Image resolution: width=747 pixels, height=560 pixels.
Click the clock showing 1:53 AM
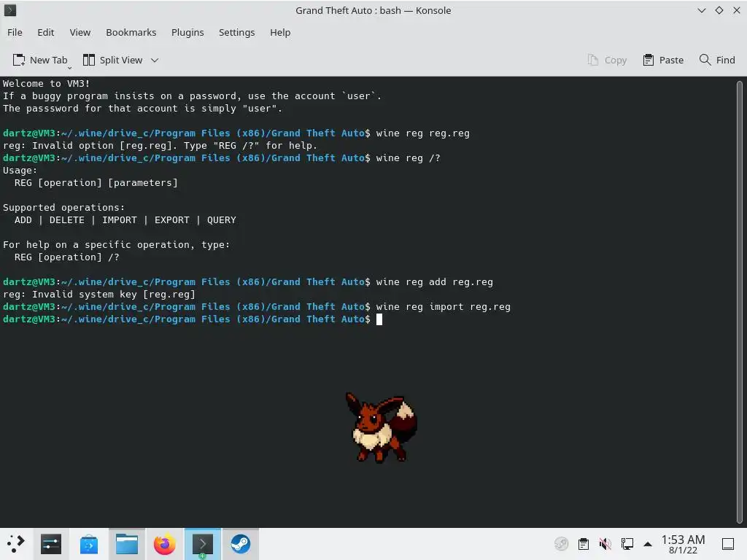click(x=683, y=544)
